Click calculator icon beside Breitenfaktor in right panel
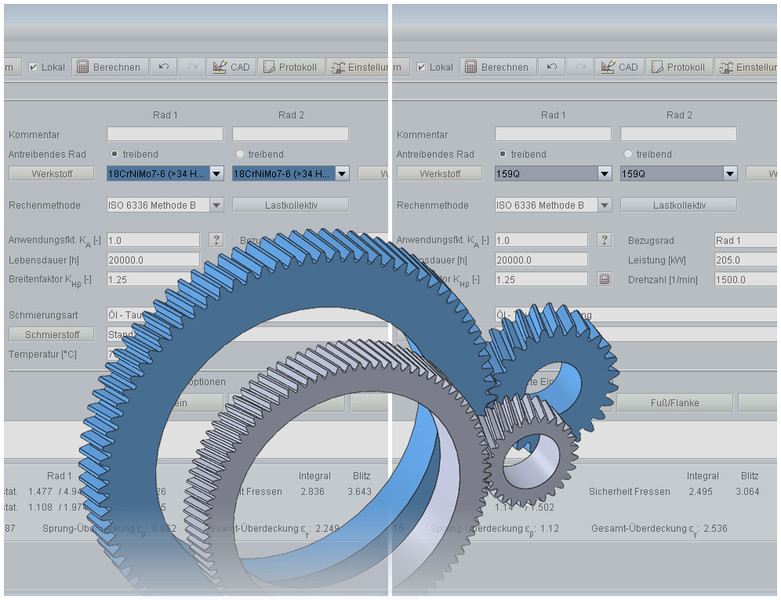 [x=603, y=279]
